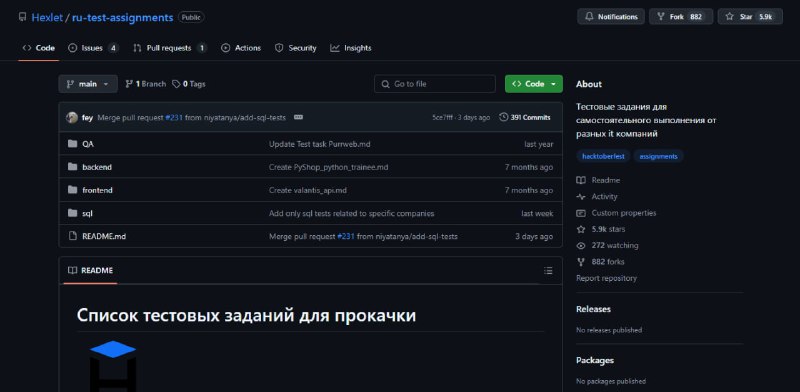Image resolution: width=800 pixels, height=392 pixels.
Task: Click the hacktoberfest topic tag
Action: pos(604,157)
